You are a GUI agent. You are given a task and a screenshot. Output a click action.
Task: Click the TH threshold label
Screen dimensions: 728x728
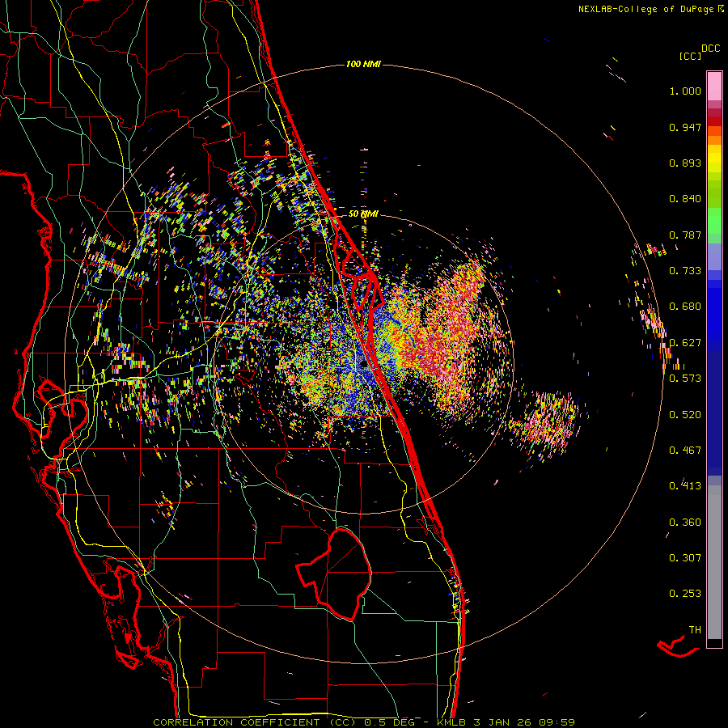695,629
